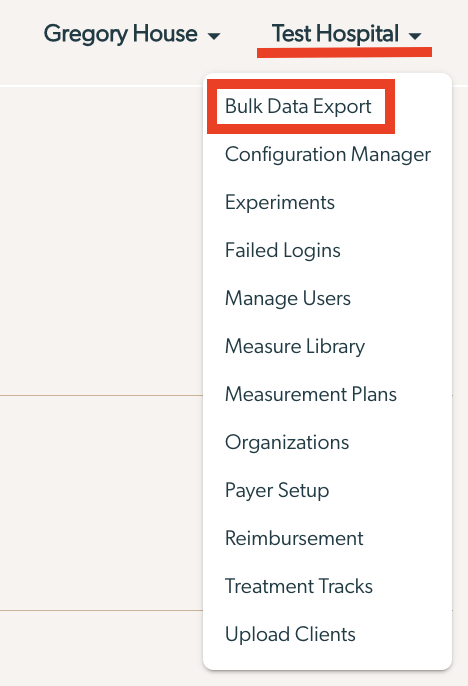
Task: Select Treatment Tracks in the dropdown
Action: (299, 586)
